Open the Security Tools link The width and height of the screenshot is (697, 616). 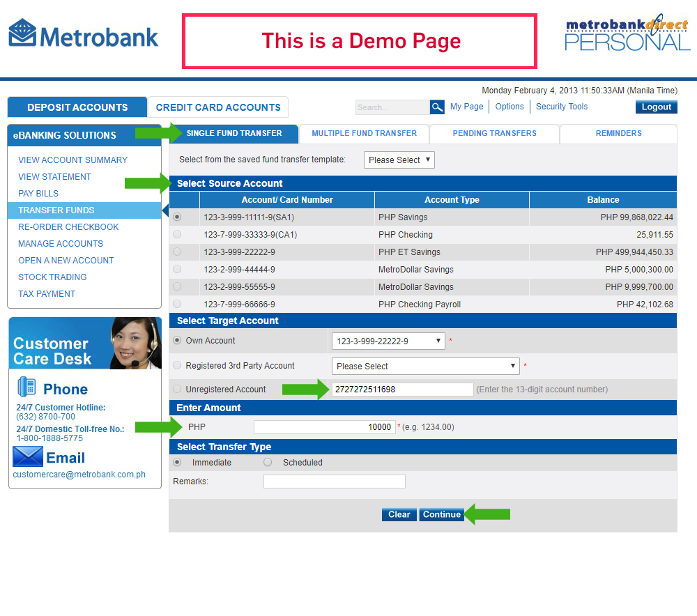(x=561, y=107)
